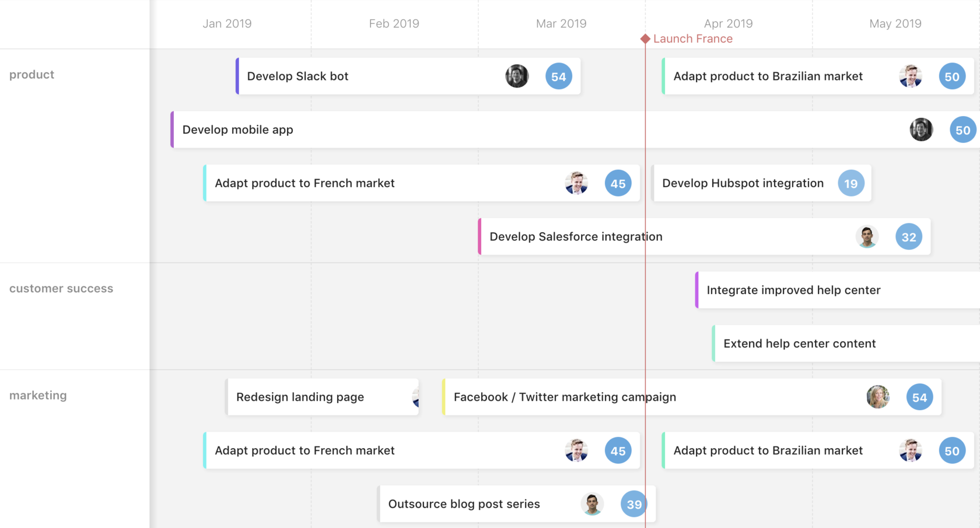Select the Develop Hubspot integration task bar
This screenshot has width=980, height=528.
coord(742,183)
